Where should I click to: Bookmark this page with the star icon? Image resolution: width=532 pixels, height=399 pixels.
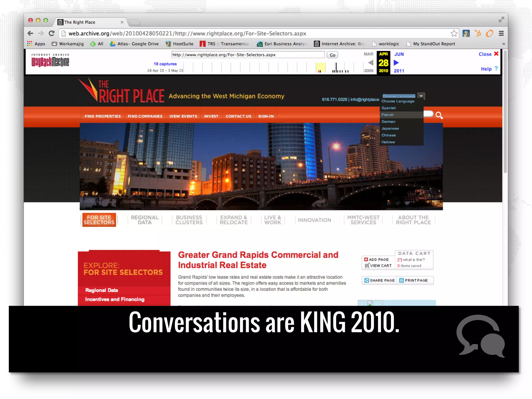click(454, 34)
